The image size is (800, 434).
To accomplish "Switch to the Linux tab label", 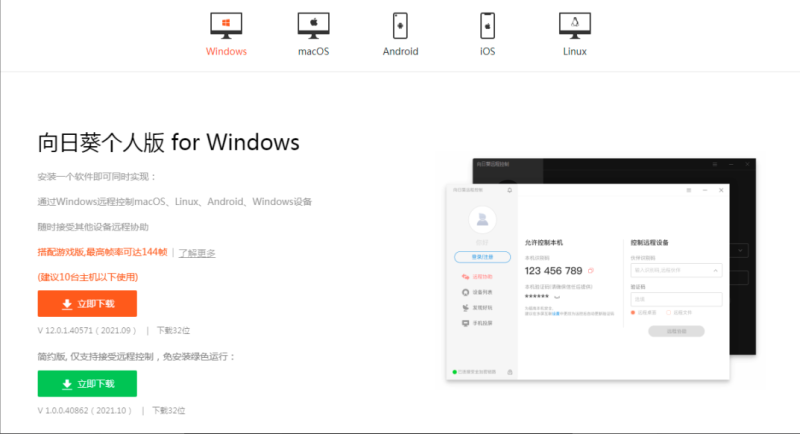I will [x=574, y=52].
